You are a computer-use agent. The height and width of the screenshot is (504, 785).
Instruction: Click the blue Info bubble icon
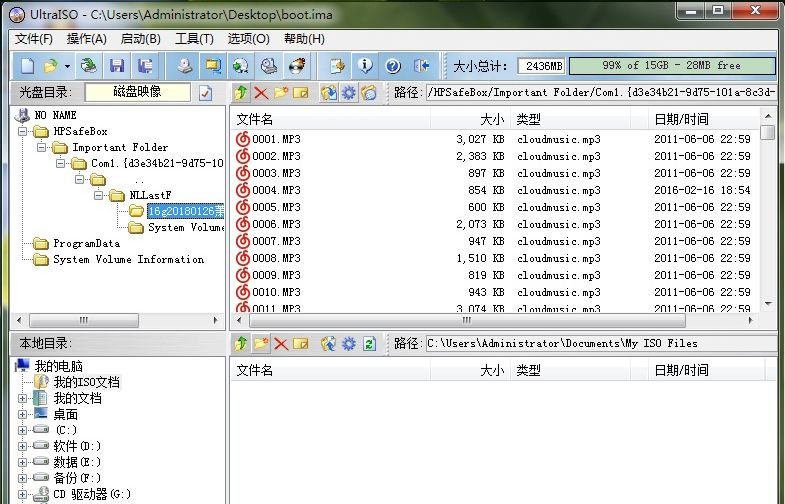tap(365, 66)
